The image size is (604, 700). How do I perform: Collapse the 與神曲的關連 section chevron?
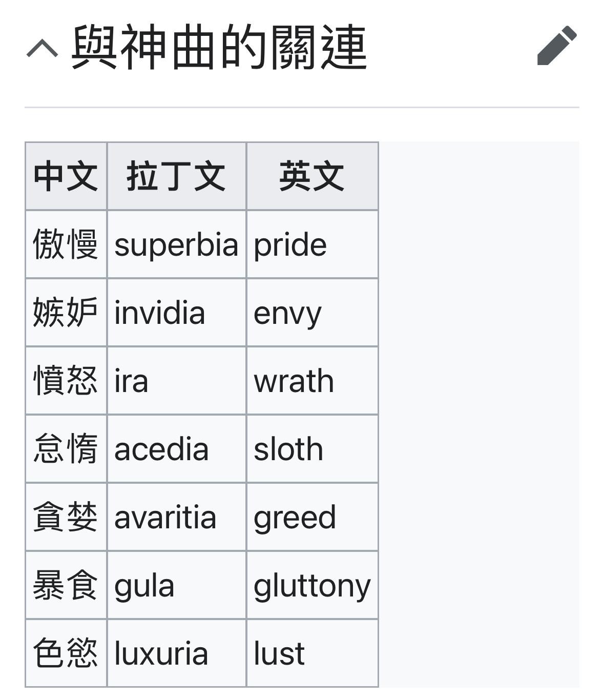click(x=42, y=49)
